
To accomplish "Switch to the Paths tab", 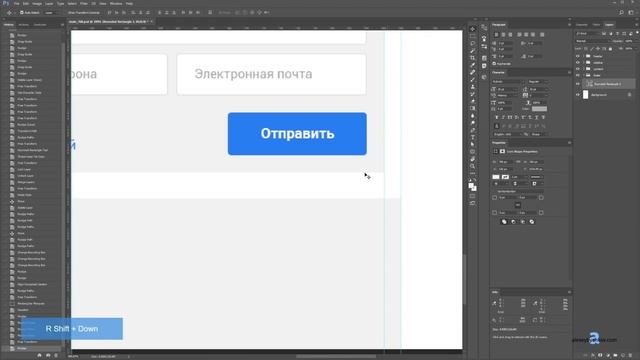I will click(596, 25).
